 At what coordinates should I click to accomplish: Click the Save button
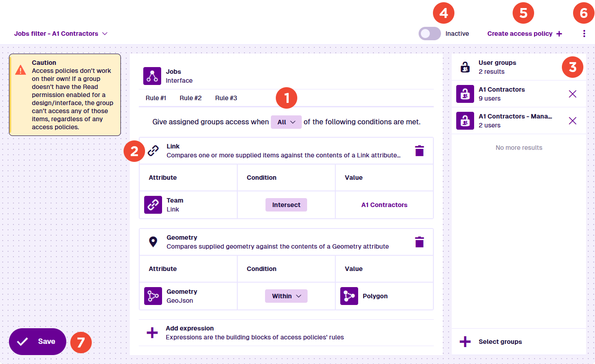[x=38, y=342]
